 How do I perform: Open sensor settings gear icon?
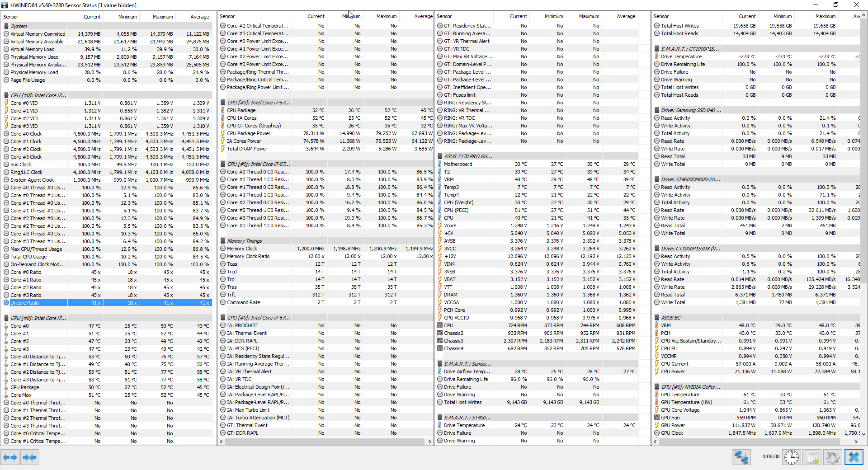[832, 457]
